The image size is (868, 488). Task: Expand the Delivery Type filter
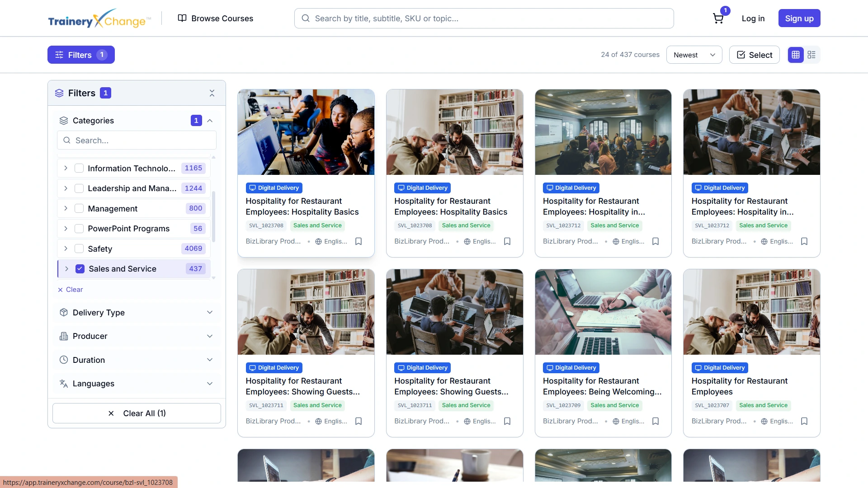click(x=137, y=313)
